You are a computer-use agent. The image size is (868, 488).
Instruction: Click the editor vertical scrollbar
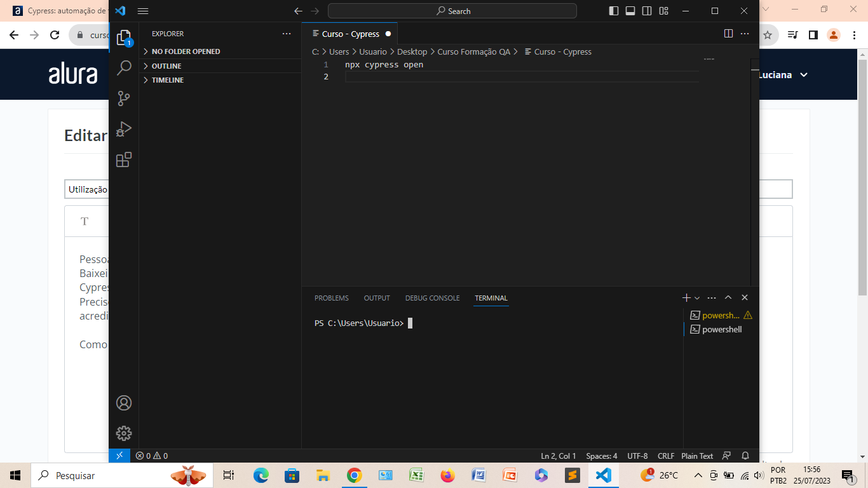(755, 172)
